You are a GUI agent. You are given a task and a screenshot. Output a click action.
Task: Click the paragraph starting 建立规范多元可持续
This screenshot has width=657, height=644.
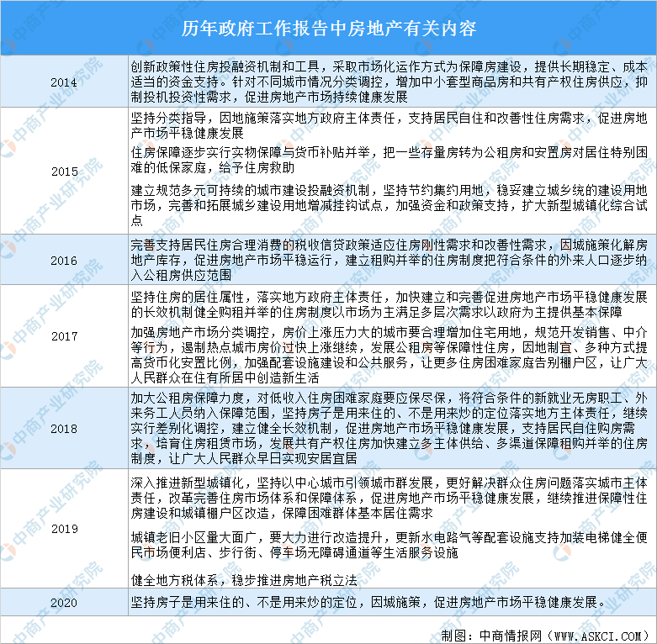pyautogui.click(x=389, y=205)
